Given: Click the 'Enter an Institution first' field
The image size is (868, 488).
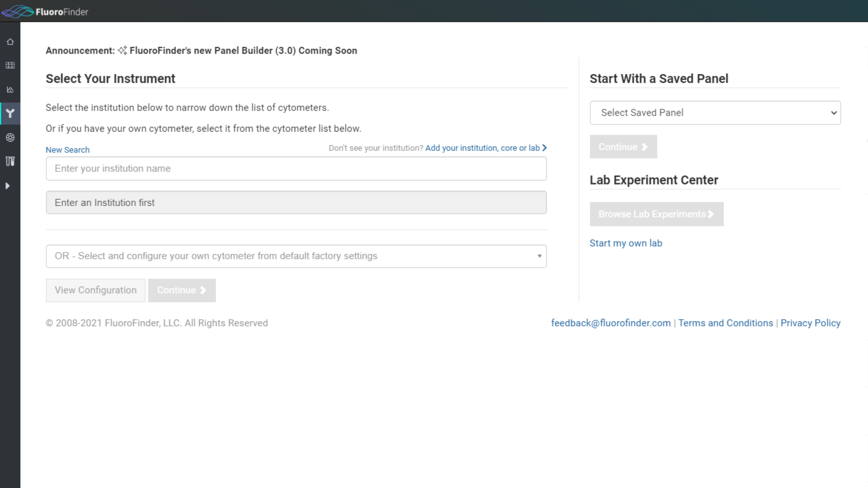Looking at the screenshot, I should coord(296,203).
